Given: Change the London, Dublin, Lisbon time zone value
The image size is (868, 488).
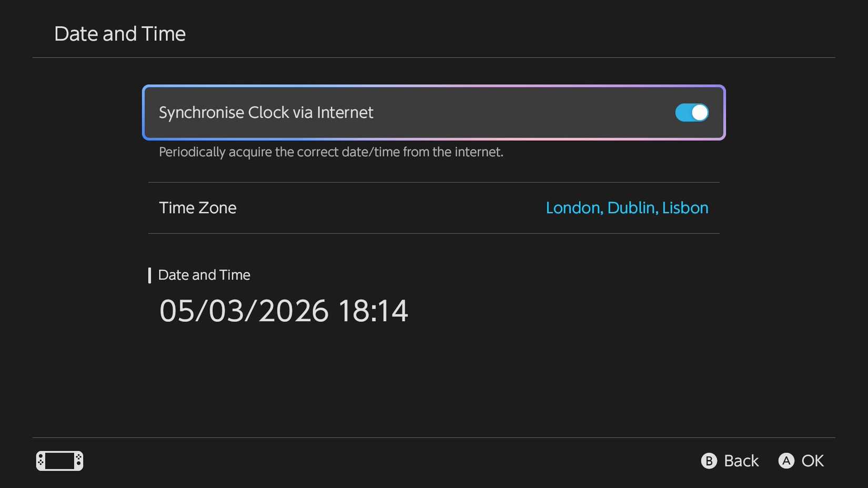Looking at the screenshot, I should click(x=627, y=208).
